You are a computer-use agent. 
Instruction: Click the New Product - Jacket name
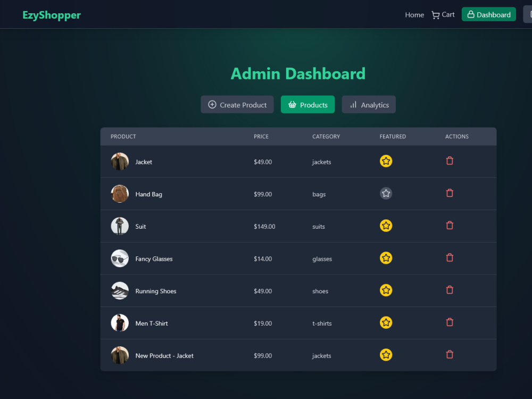pos(164,355)
